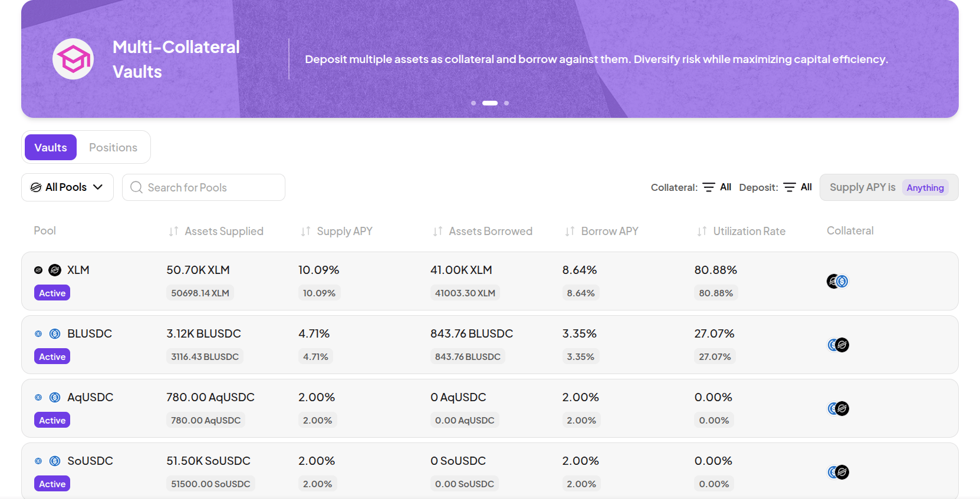Click the 0 AqUSDC borrowed value

pos(458,397)
